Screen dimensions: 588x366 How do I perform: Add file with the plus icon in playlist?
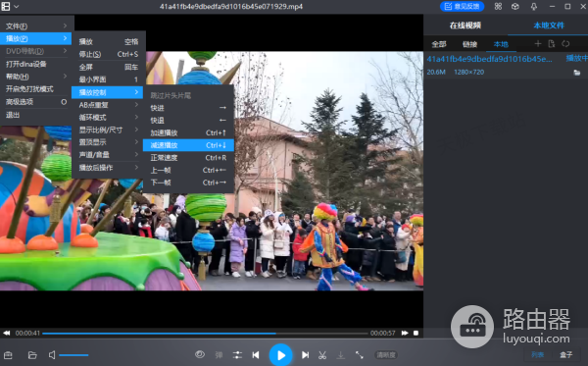pyautogui.click(x=538, y=44)
